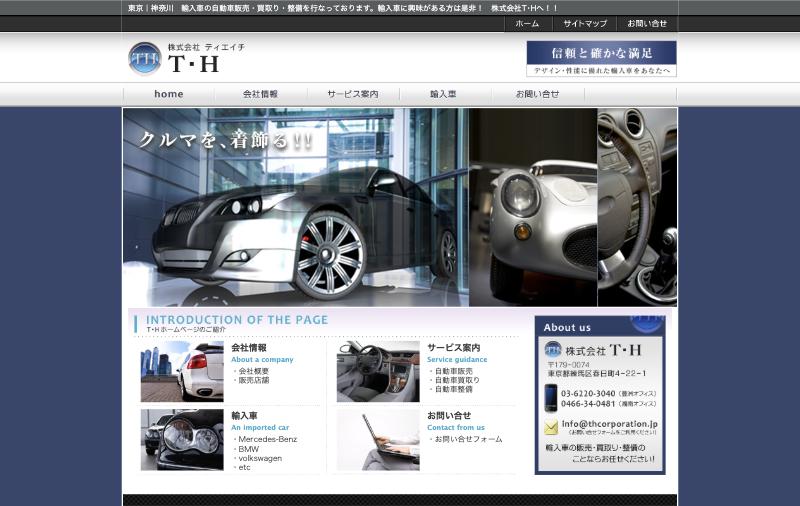
Task: Select the home navigation tab
Action: 169,94
